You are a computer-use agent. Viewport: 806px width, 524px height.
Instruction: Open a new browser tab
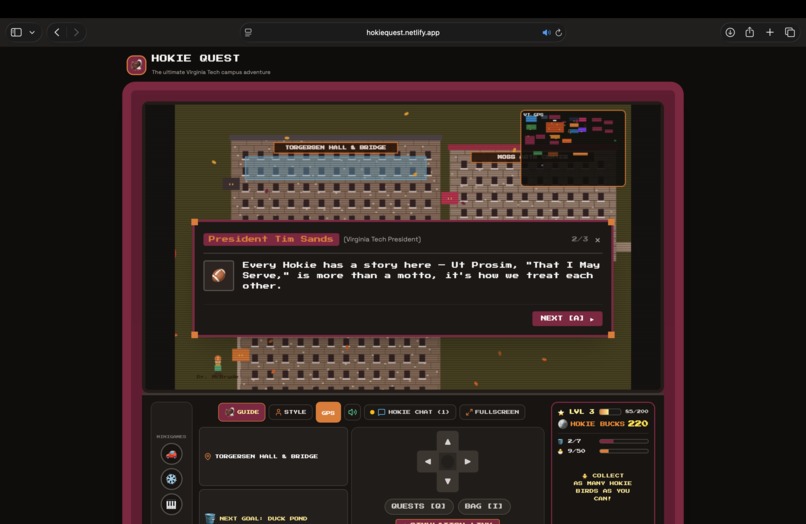click(x=770, y=32)
